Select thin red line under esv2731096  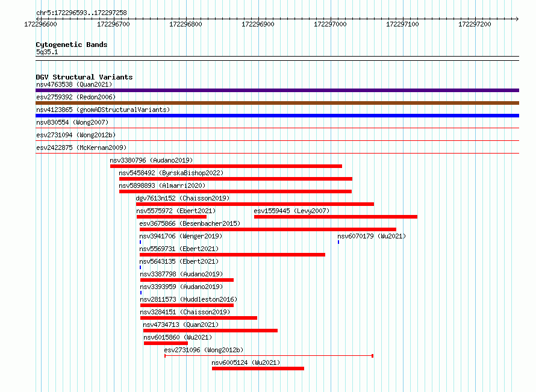(269, 356)
